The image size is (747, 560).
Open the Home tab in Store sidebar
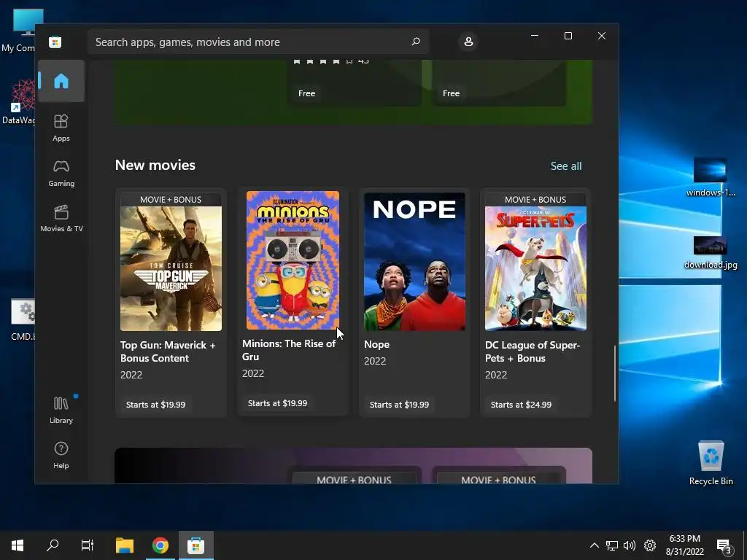pos(61,81)
